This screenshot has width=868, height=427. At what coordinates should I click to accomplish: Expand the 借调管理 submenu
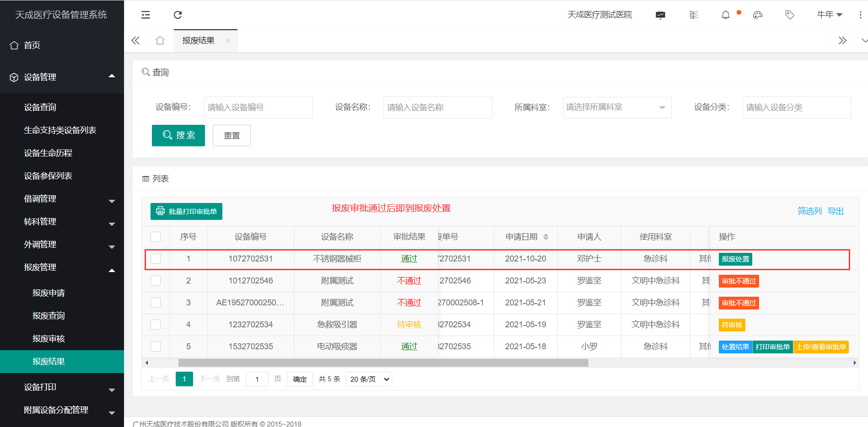click(x=112, y=201)
